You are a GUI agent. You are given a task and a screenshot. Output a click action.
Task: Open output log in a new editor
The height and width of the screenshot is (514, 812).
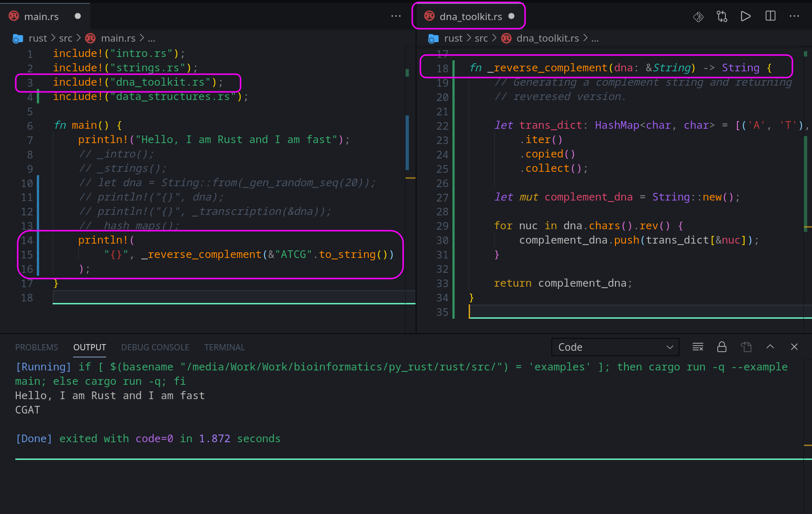(746, 346)
